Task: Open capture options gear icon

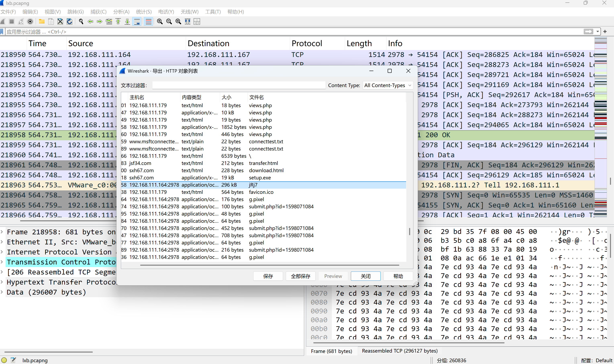Action: 30,22
